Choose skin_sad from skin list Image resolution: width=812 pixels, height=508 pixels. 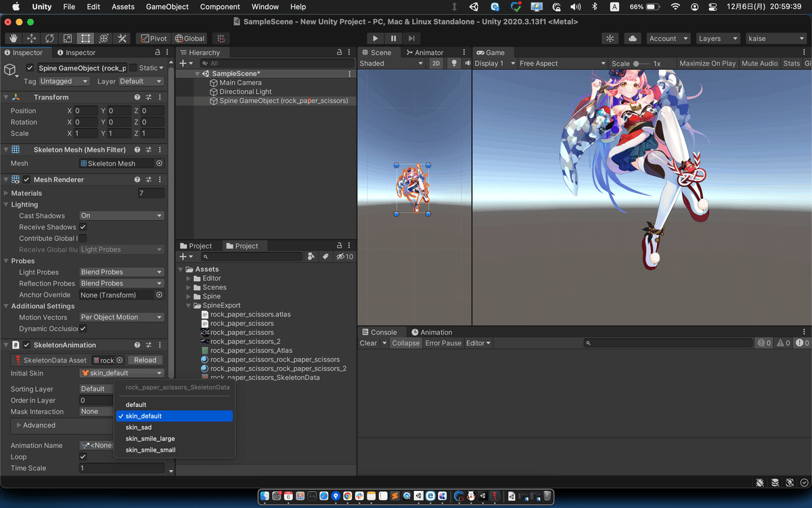tap(139, 427)
